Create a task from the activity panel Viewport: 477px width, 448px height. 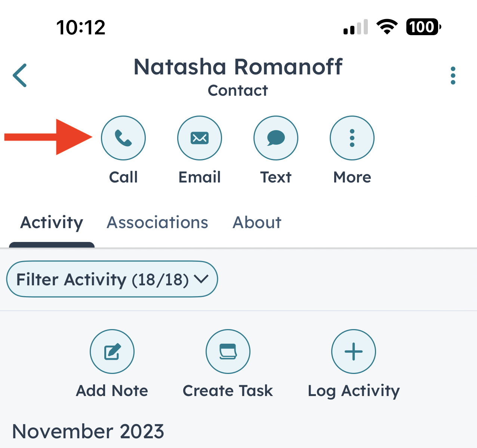pos(228,352)
